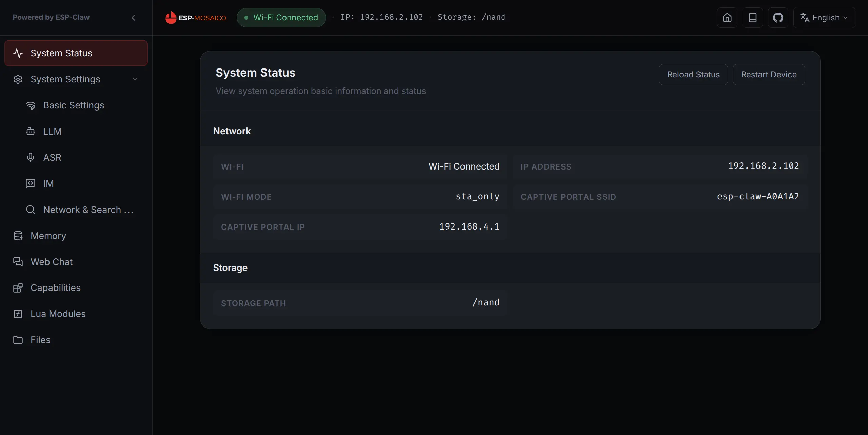Click the ASR microphone icon
The height and width of the screenshot is (435, 868).
pyautogui.click(x=31, y=158)
